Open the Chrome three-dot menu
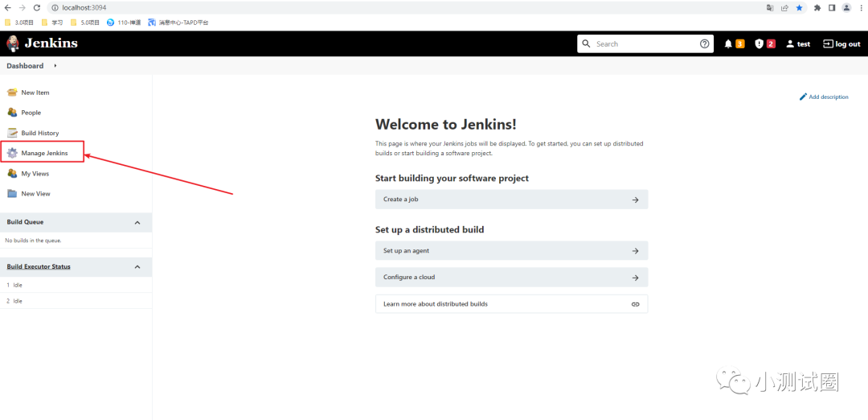Screen dimensions: 868x420 point(861,8)
